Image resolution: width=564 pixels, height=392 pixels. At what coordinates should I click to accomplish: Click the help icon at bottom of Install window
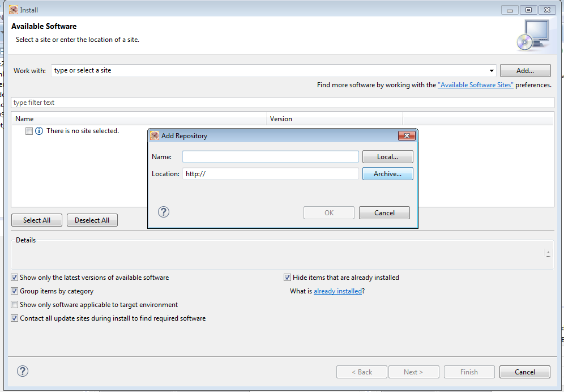[x=23, y=371]
